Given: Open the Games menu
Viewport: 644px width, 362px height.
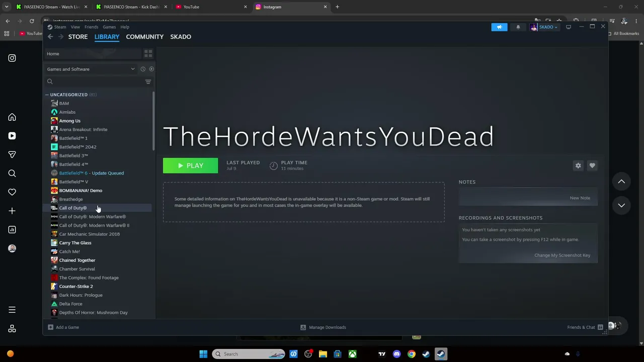Looking at the screenshot, I should pos(109,27).
